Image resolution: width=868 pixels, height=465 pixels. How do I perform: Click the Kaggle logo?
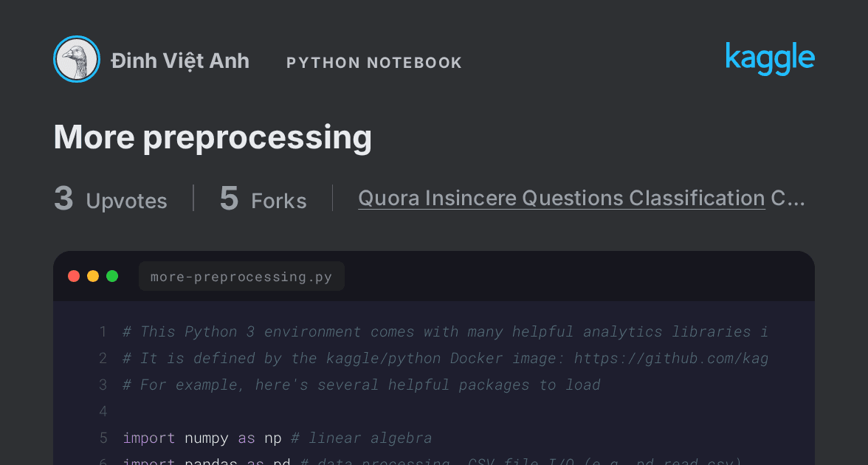point(770,58)
